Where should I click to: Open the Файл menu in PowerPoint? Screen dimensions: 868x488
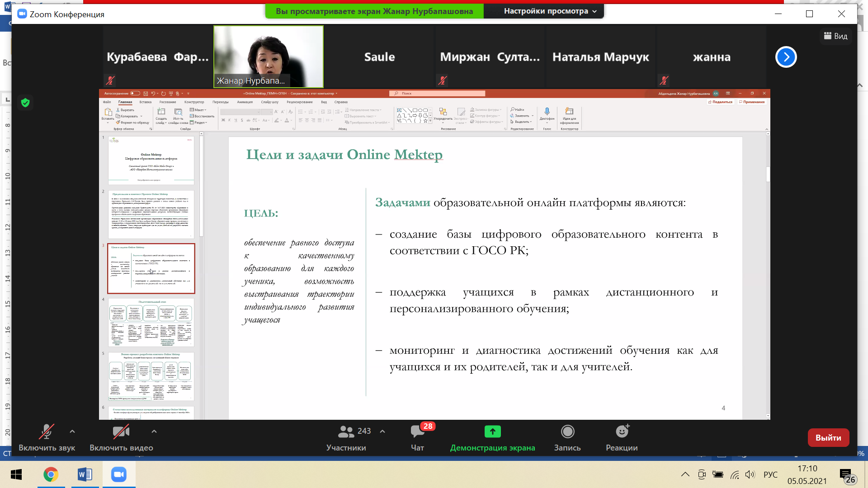[x=107, y=102]
